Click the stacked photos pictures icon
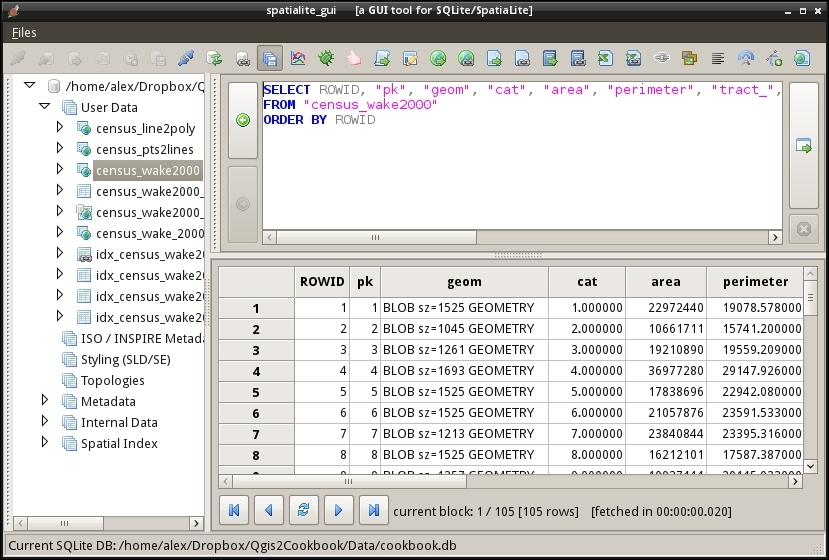 (689, 58)
